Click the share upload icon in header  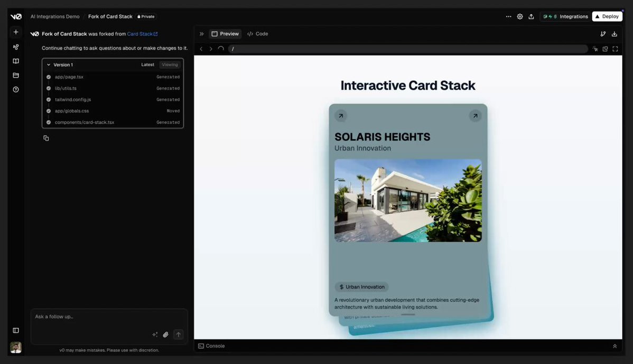[x=531, y=16]
